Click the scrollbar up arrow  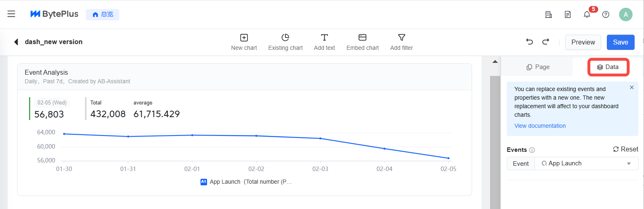(495, 62)
